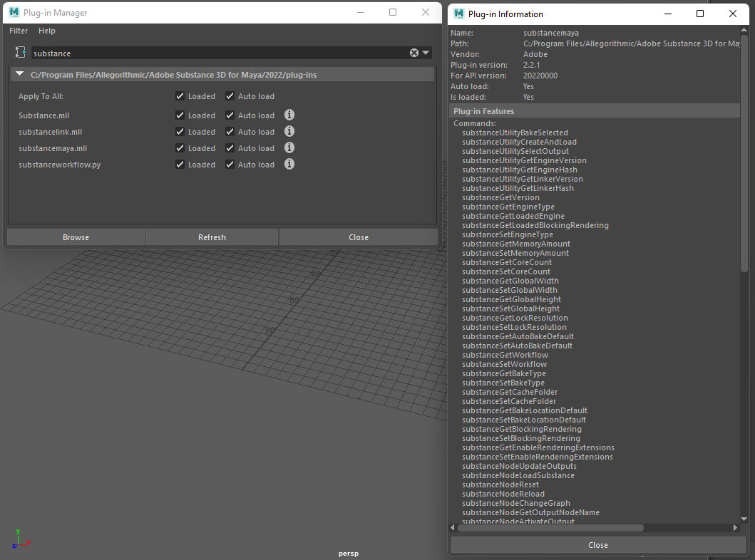Show info for substancemaya.mll plug-in

(x=289, y=147)
